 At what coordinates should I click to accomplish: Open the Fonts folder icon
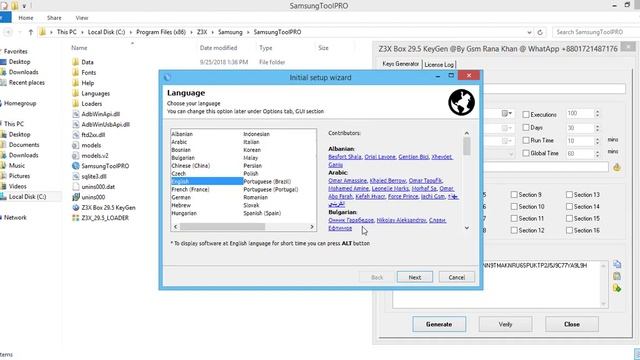[x=75, y=72]
